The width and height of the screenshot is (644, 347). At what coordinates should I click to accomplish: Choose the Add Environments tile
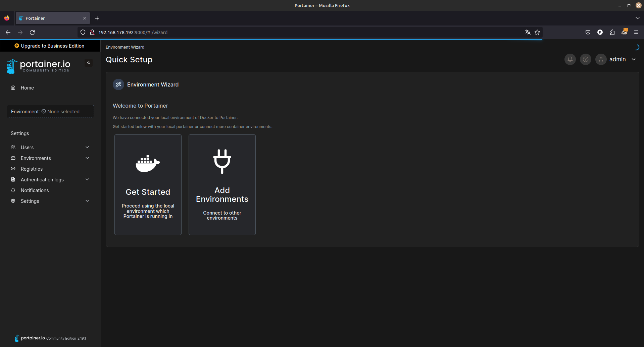click(222, 185)
